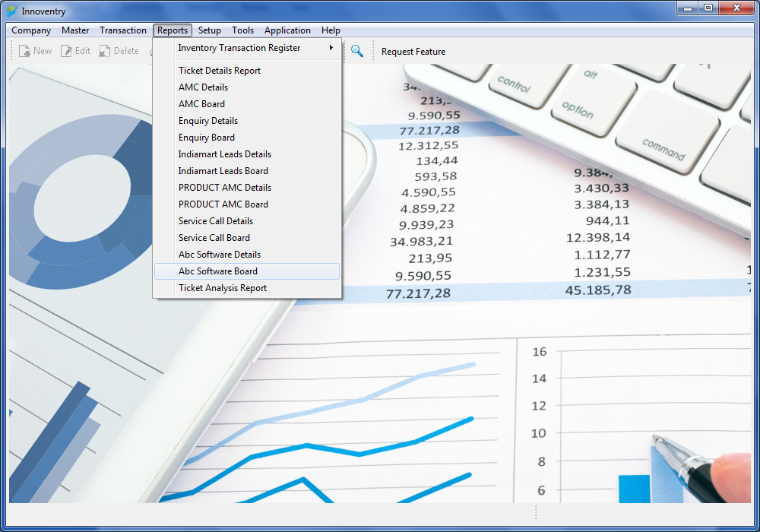Open Inventory Transaction Register menu item

click(x=247, y=47)
